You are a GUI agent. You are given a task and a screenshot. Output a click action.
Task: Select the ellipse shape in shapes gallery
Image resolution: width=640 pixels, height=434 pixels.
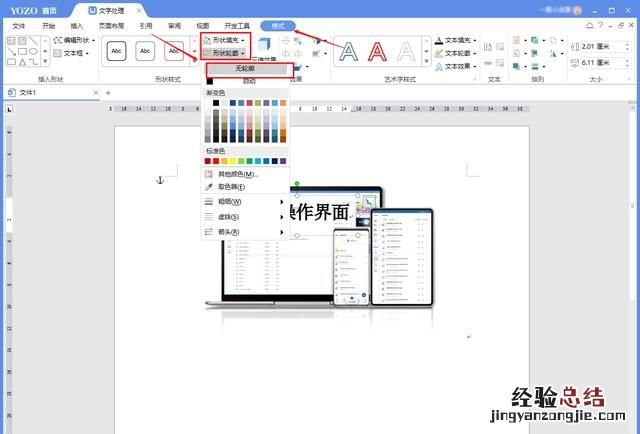(x=33, y=51)
